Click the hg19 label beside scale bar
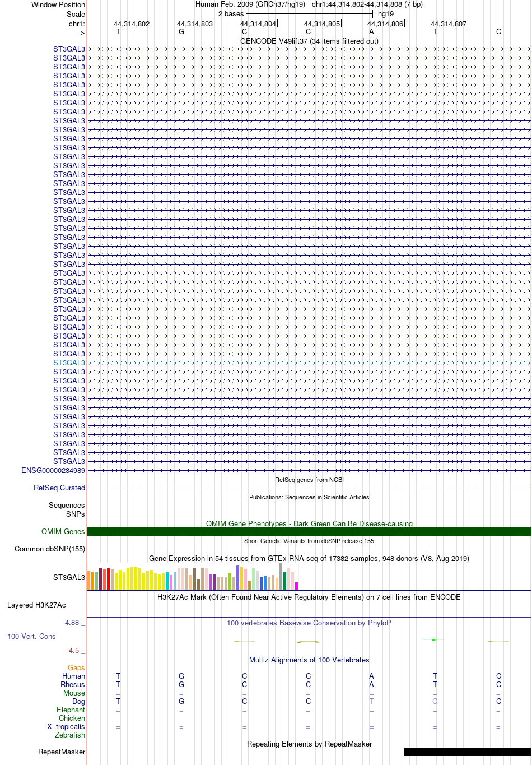This screenshot has height=765, width=532. tap(386, 14)
